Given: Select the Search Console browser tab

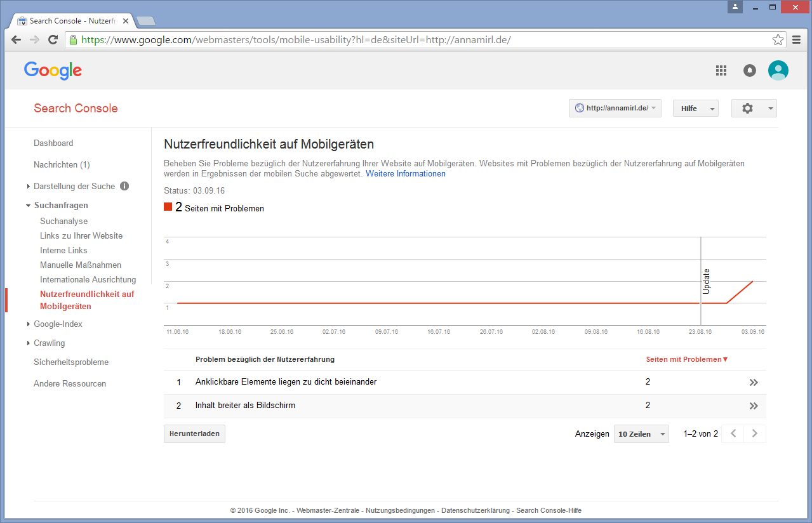Looking at the screenshot, I should 74,21.
